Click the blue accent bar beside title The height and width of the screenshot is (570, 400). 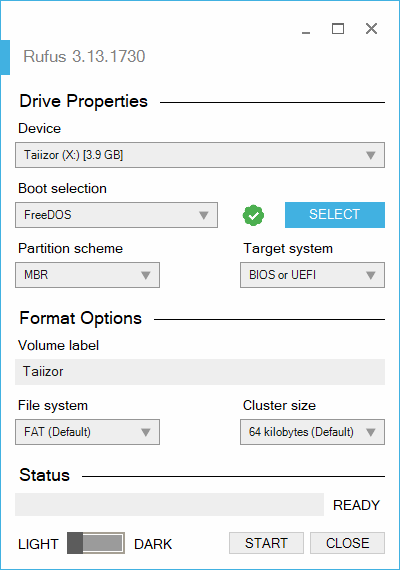pyautogui.click(x=5, y=57)
